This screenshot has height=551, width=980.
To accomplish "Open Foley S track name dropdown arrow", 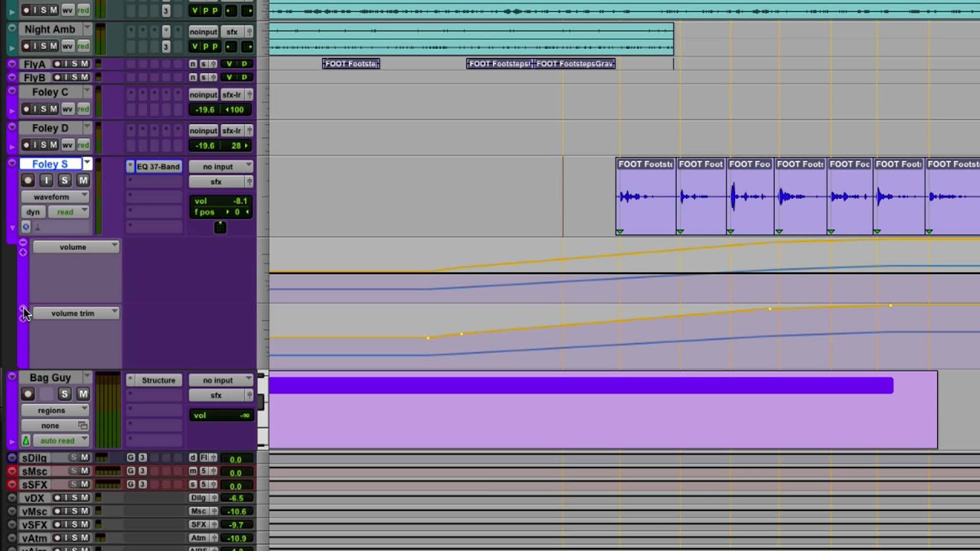I will (87, 164).
